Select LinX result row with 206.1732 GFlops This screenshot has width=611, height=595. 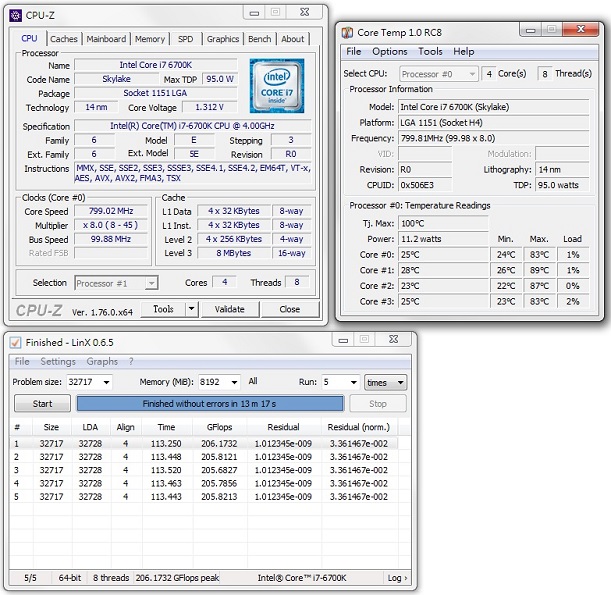click(x=204, y=444)
